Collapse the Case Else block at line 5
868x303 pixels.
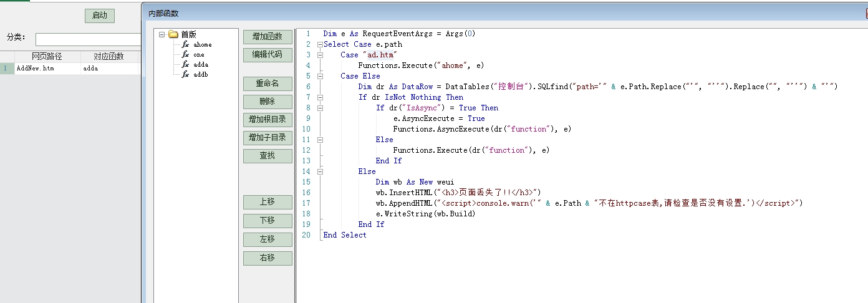point(320,76)
